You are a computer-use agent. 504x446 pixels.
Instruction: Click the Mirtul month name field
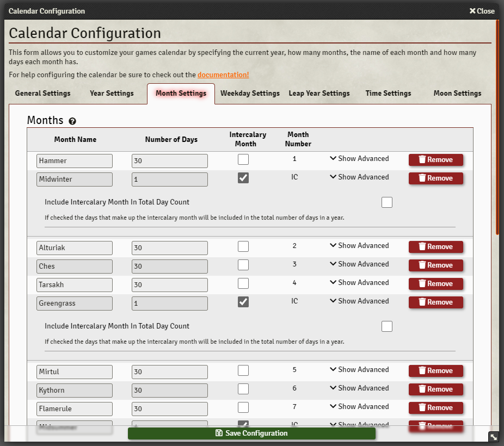tap(75, 372)
